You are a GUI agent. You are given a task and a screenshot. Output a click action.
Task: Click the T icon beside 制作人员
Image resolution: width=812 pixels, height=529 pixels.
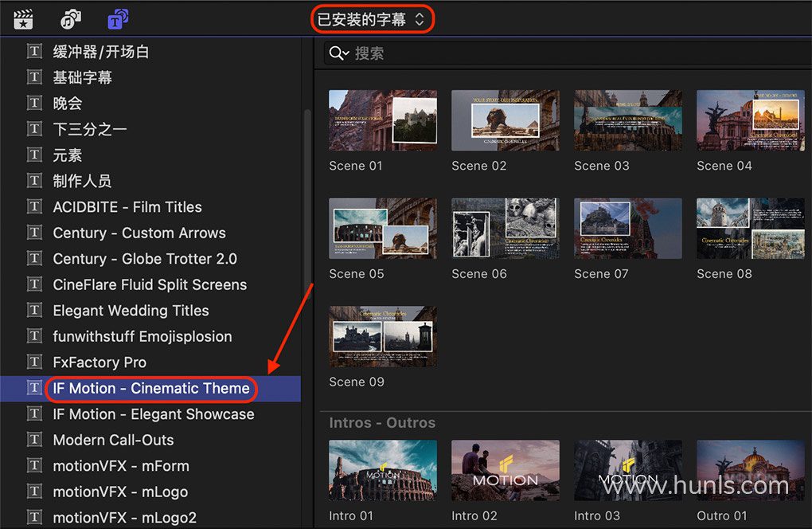[x=34, y=181]
